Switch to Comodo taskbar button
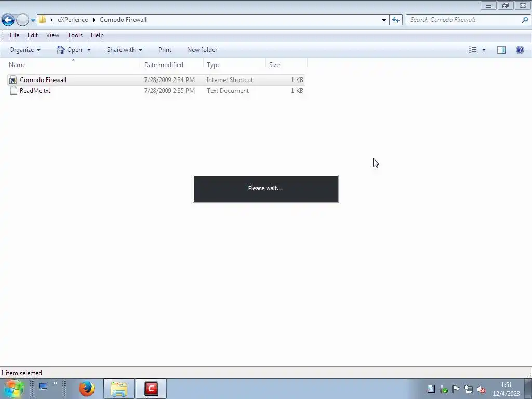 click(x=151, y=389)
